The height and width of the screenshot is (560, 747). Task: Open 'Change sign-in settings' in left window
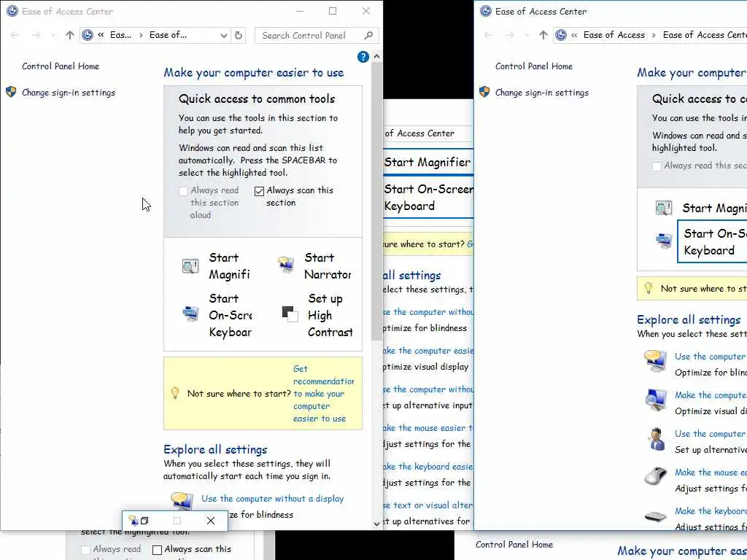pos(69,93)
